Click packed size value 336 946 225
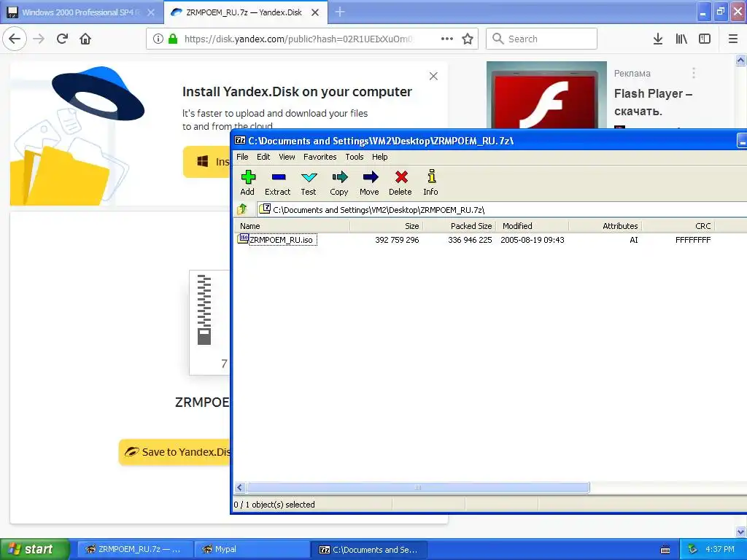The width and height of the screenshot is (747, 560). point(470,239)
